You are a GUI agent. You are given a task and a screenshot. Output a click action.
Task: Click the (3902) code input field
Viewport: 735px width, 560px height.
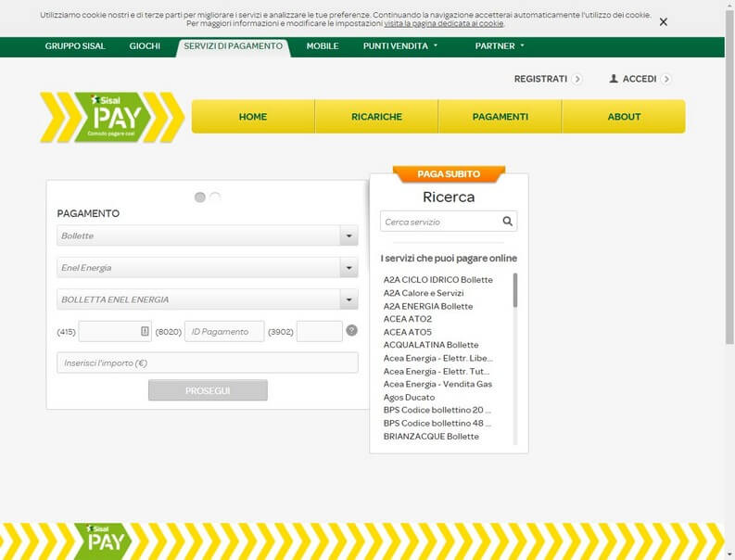(x=319, y=331)
